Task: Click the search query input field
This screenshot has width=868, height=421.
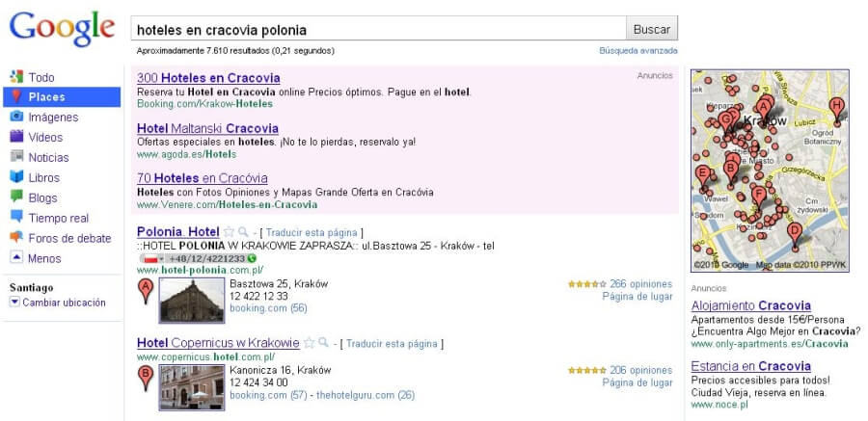Action: click(378, 30)
